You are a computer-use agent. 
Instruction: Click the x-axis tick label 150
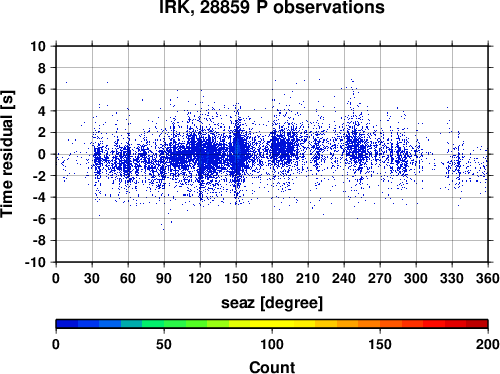[236, 278]
